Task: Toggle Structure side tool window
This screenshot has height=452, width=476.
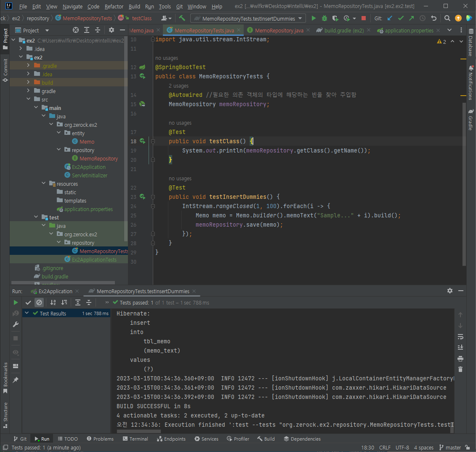Action: (x=5, y=415)
